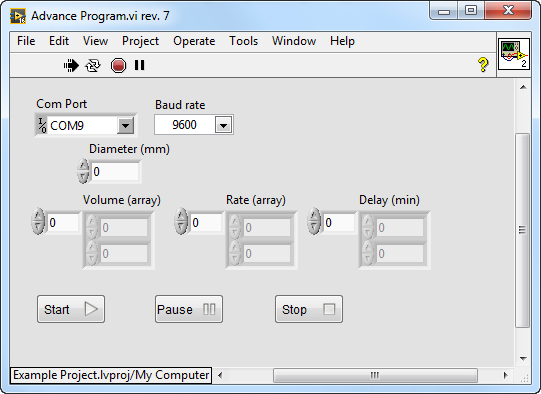This screenshot has width=541, height=394.
Task: Open the Operate menu
Action: coord(194,41)
